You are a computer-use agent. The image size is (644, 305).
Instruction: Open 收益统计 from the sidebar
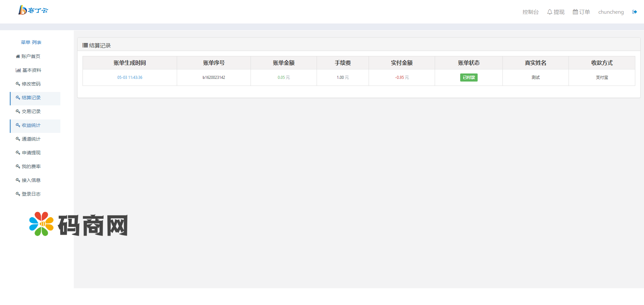click(x=31, y=125)
